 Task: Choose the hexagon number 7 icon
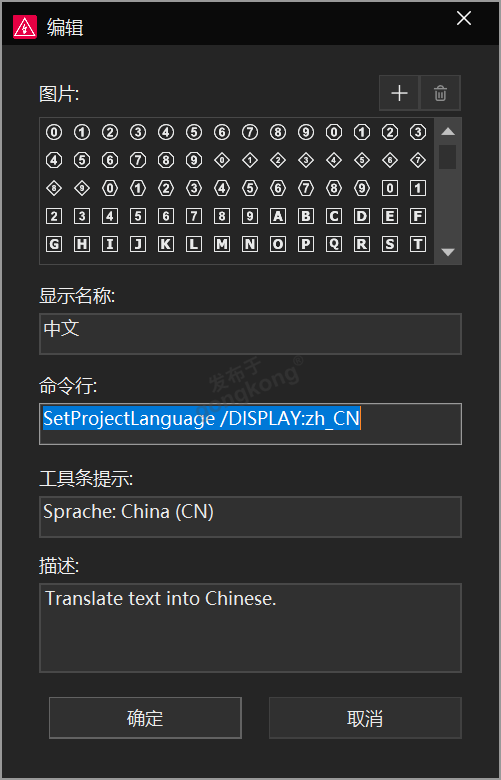(306, 188)
